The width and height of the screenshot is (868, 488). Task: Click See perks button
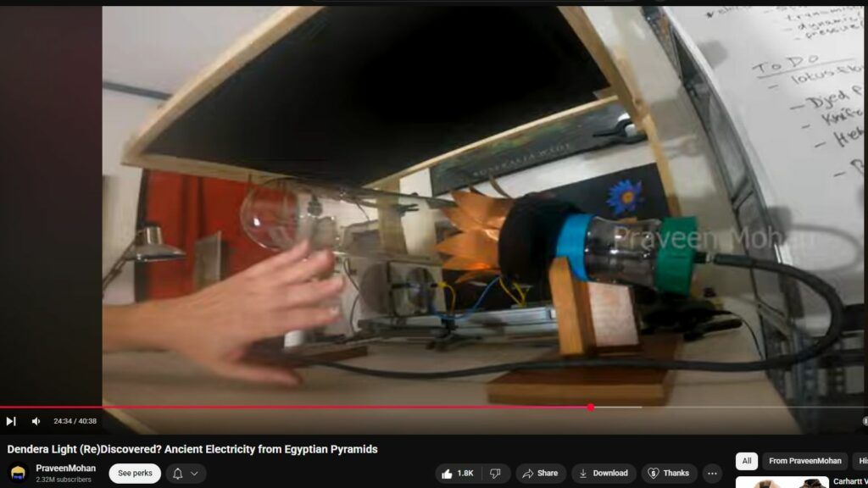click(135, 474)
